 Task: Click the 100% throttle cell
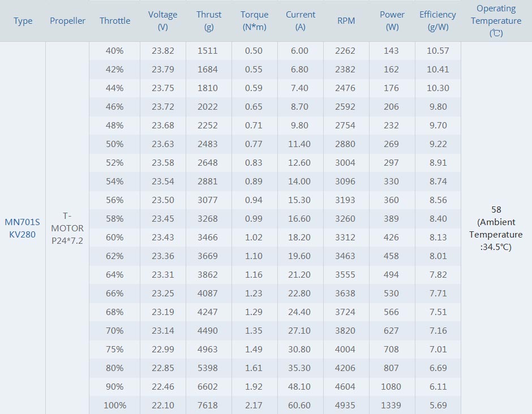[x=115, y=405]
